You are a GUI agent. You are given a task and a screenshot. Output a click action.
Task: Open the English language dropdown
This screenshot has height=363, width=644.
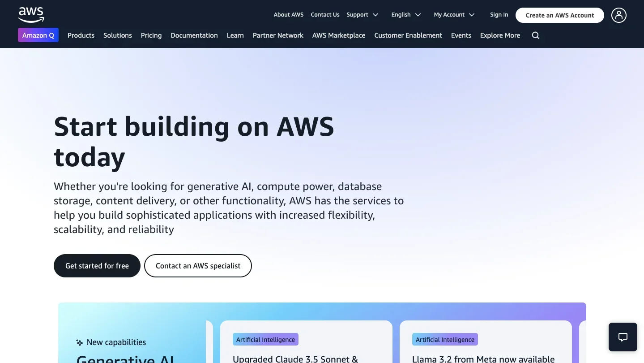(x=405, y=15)
